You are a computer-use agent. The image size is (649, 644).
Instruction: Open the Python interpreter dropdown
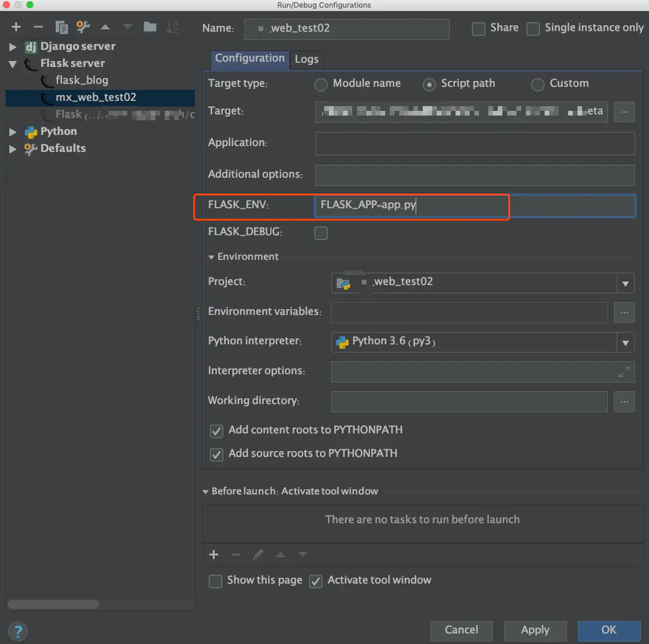click(x=626, y=343)
